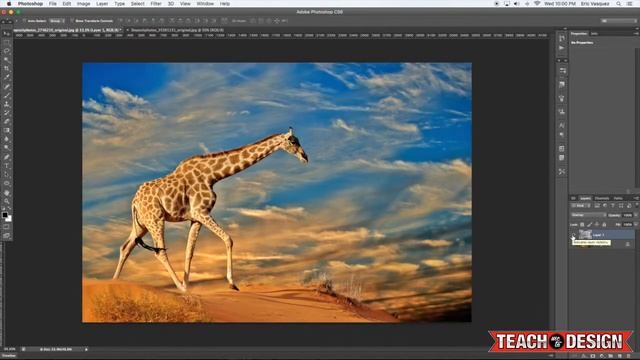Open the Apple menu
The height and width of the screenshot is (360, 640).
coord(9,4)
